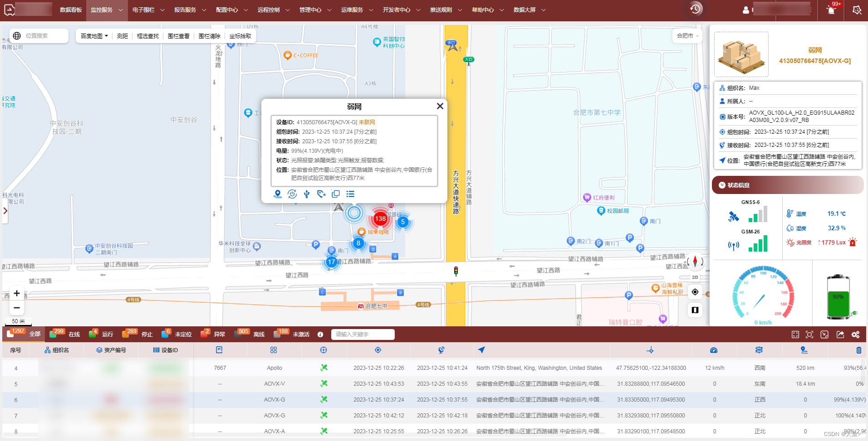Expand the 合肥市 city selector
The width and height of the screenshot is (868, 441).
687,36
